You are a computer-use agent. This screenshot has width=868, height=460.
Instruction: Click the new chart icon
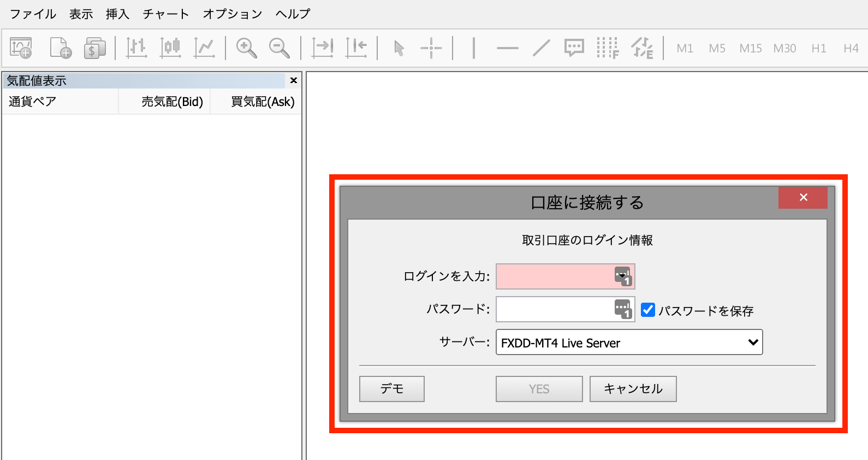tap(21, 48)
